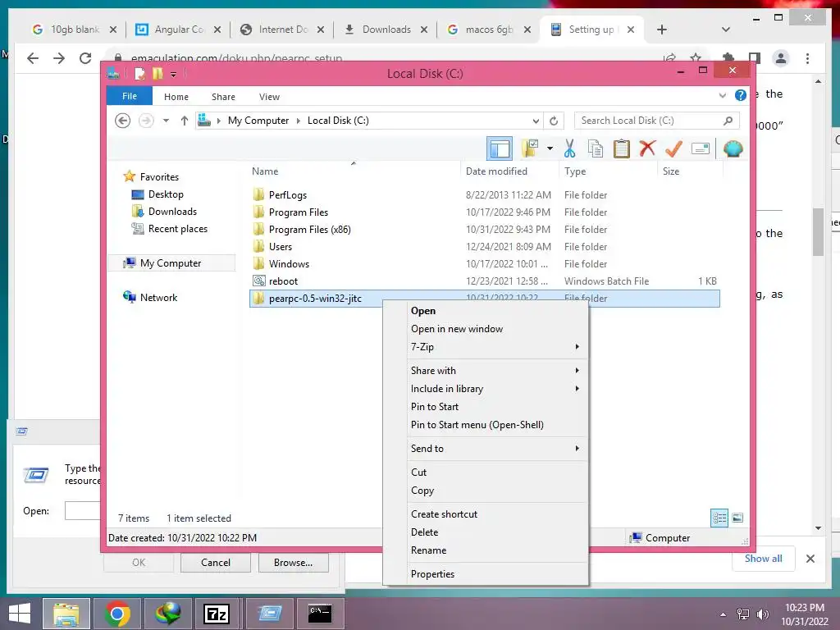Open Classic Shell settings shell icon
840x630 pixels.
(733, 148)
